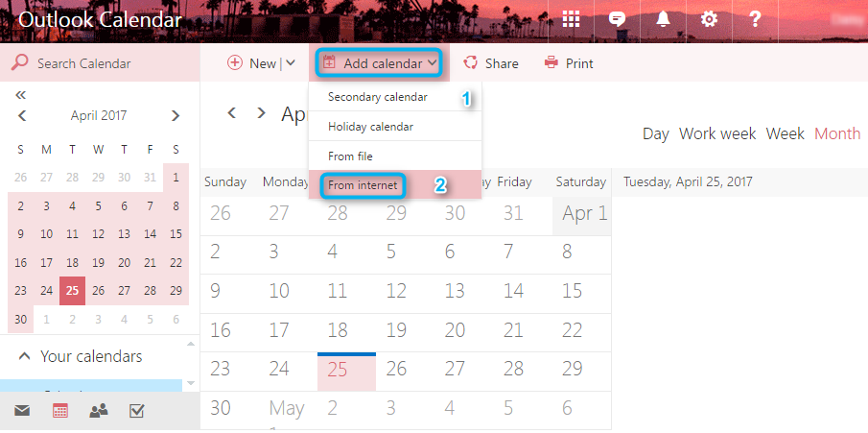Viewport: 868px width, 433px height.
Task: Collapse the left pane with double chevron
Action: click(20, 95)
